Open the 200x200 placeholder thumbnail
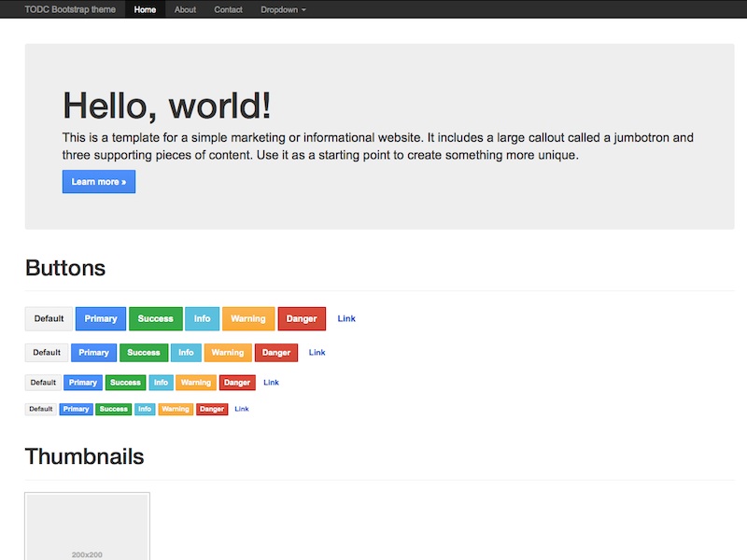Viewport: 747px width, 560px height. click(87, 527)
